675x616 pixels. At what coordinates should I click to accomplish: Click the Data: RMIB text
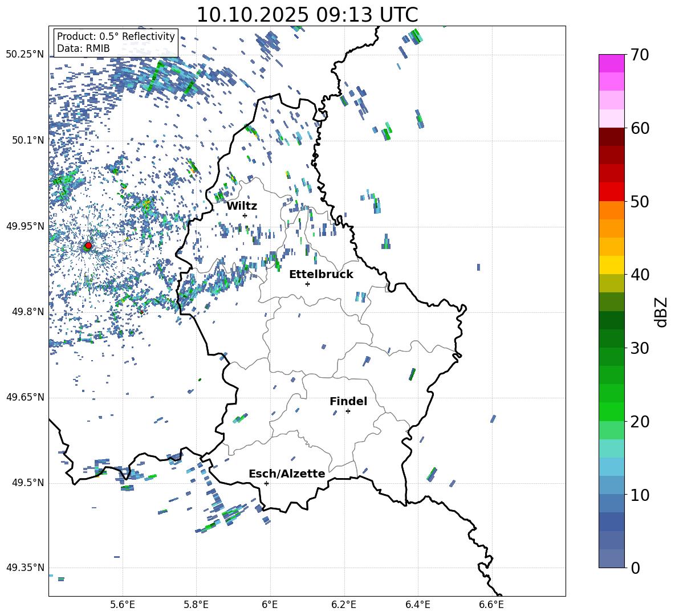point(83,48)
